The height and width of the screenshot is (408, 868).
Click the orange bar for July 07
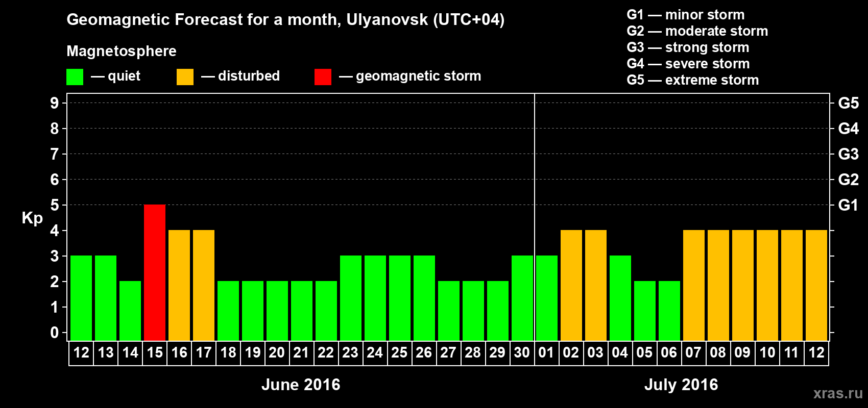tap(694, 285)
